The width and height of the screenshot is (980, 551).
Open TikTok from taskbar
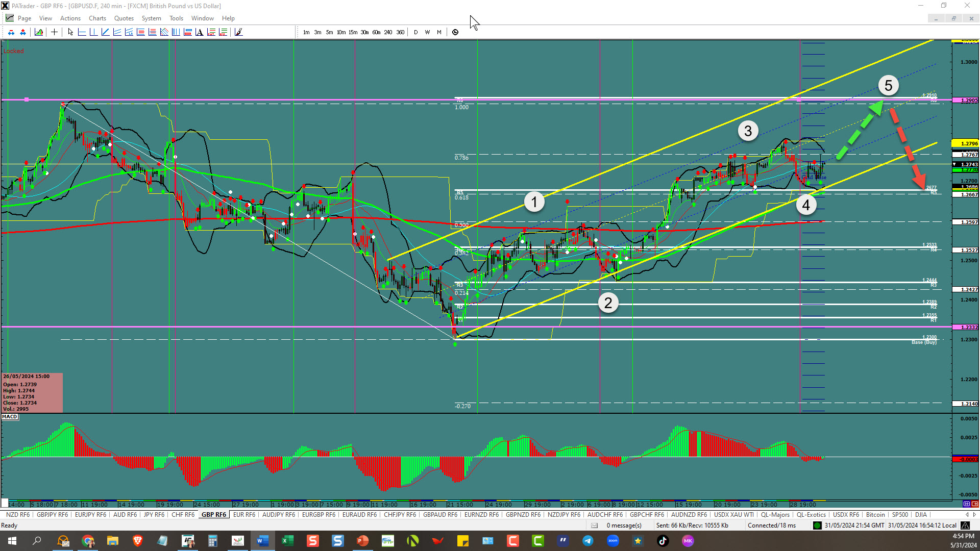point(663,541)
